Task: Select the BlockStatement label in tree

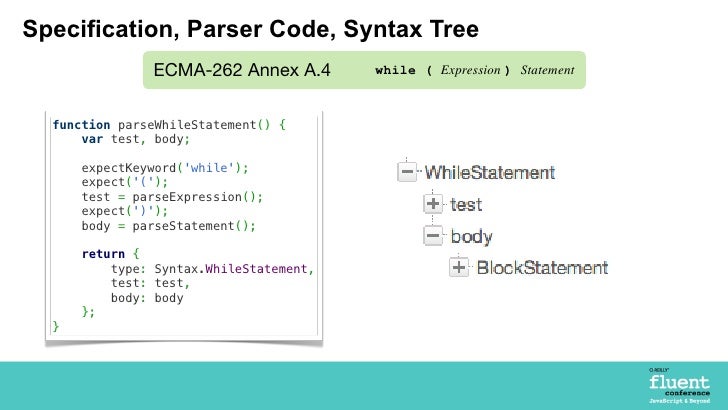Action: click(542, 268)
